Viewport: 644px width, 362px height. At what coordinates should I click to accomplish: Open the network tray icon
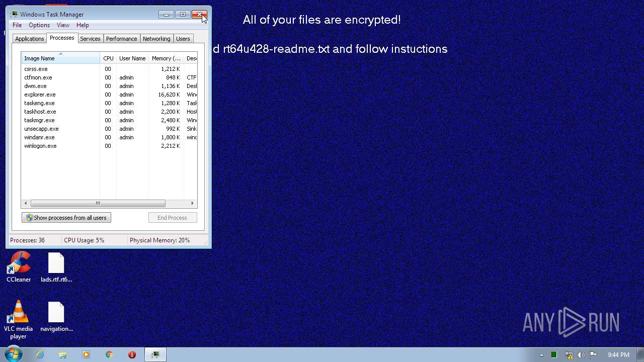(x=569, y=355)
